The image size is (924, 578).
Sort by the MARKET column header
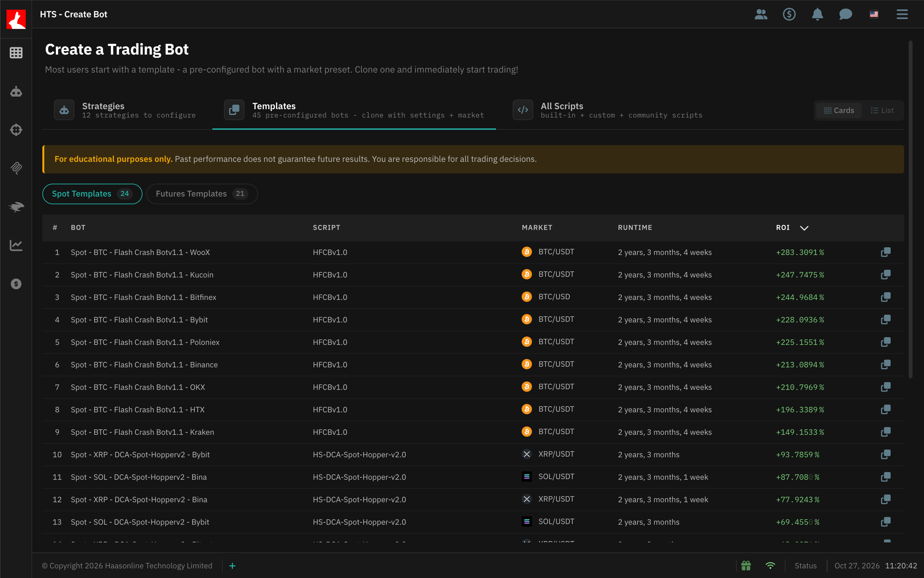537,227
